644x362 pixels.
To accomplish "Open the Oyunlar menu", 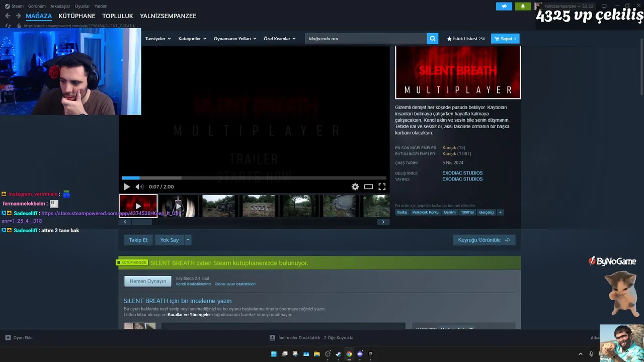I will tap(83, 6).
